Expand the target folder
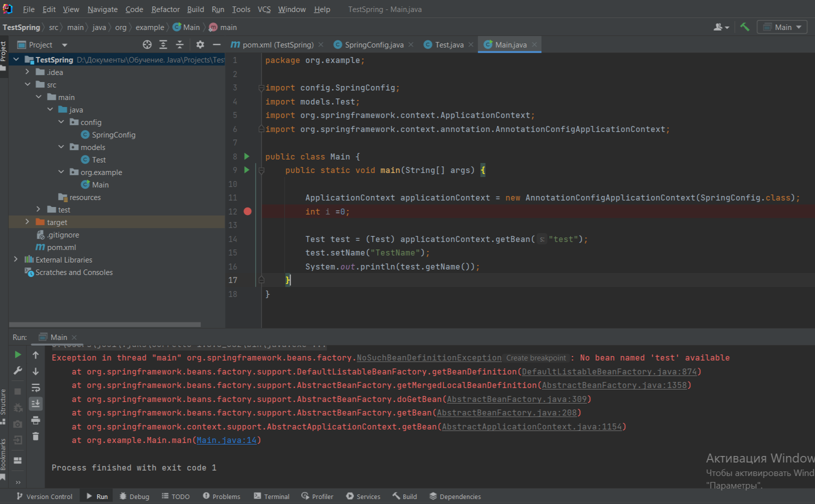This screenshot has height=504, width=815. click(x=27, y=222)
